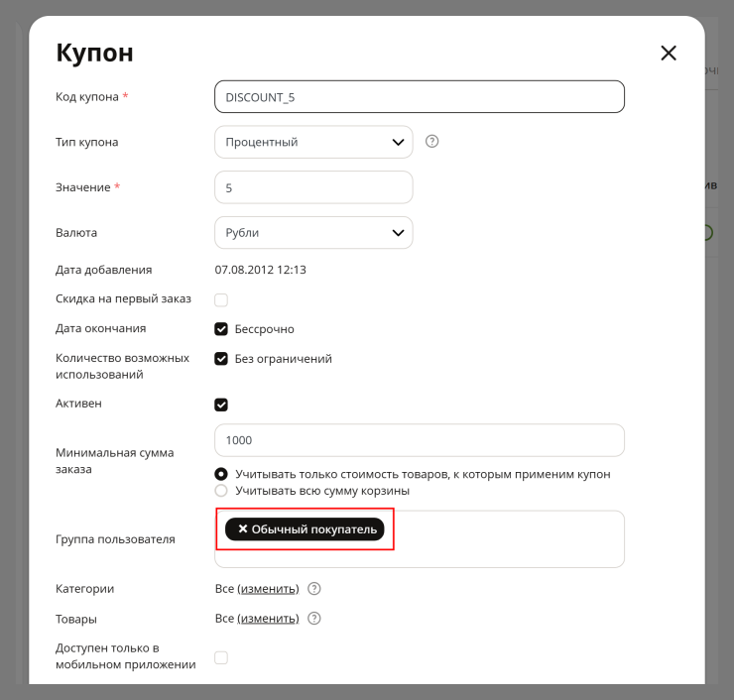Uncheck the Без ограничений checkbox
This screenshot has height=700, width=734.
pyautogui.click(x=221, y=359)
